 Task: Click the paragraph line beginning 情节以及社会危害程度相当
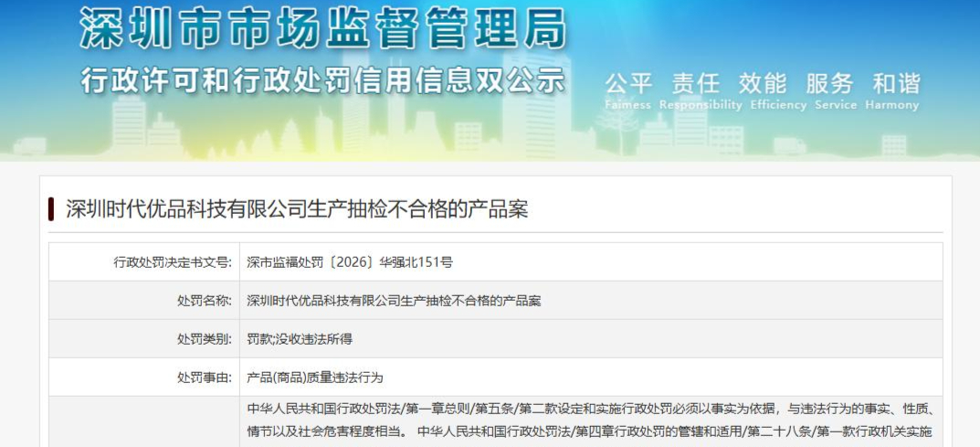pyautogui.click(x=589, y=432)
